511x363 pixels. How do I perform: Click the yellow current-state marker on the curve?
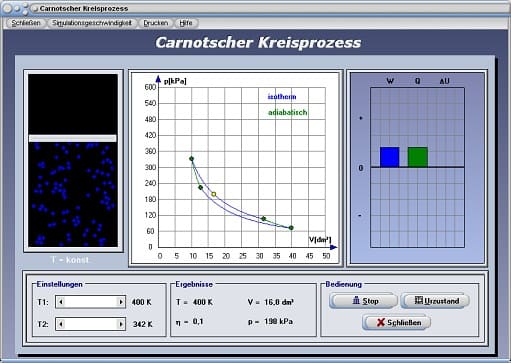pos(214,194)
